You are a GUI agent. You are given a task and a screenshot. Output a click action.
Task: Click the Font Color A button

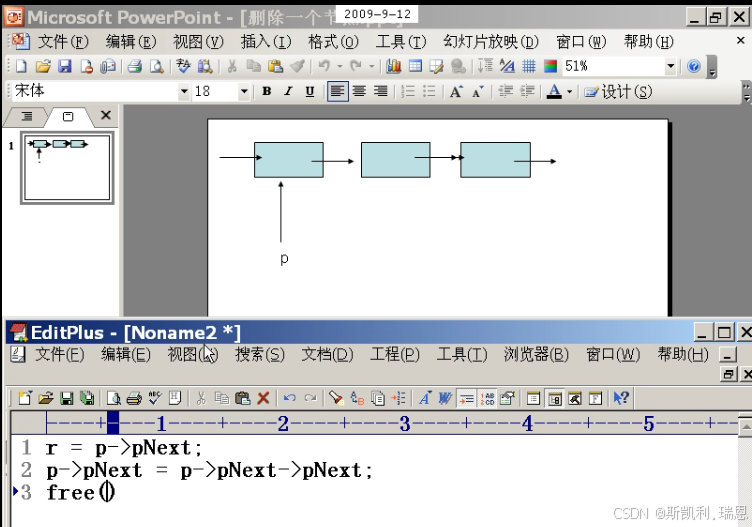click(554, 91)
